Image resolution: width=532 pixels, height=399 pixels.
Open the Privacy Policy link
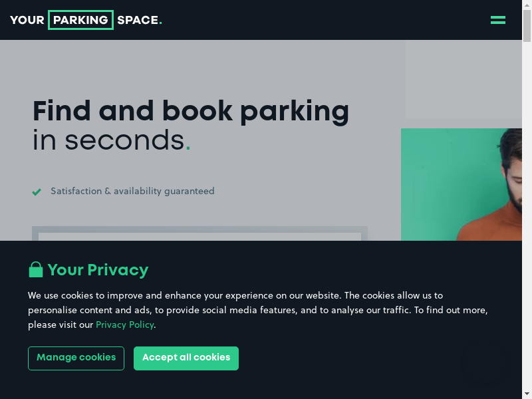point(124,325)
